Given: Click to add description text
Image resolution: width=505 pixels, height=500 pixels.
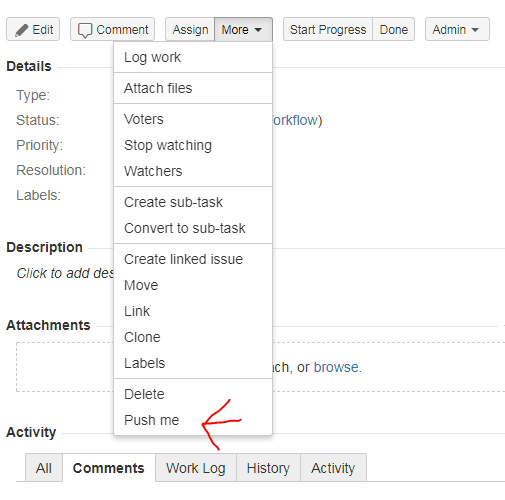Looking at the screenshot, I should point(65,273).
